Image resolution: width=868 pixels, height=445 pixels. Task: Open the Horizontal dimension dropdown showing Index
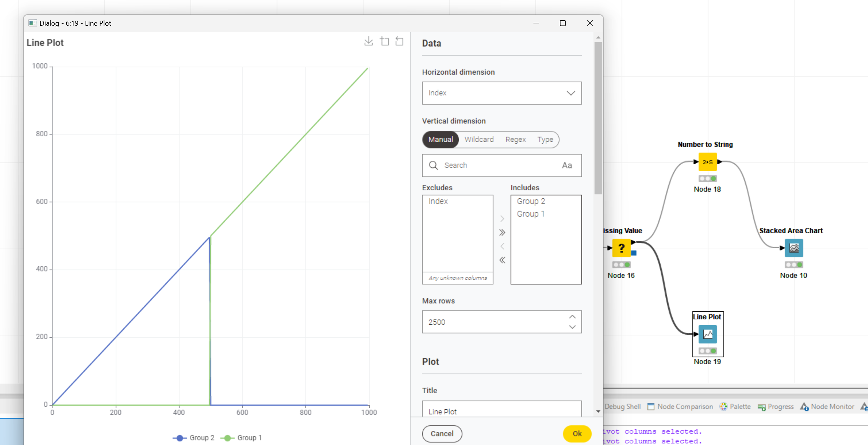pyautogui.click(x=502, y=93)
